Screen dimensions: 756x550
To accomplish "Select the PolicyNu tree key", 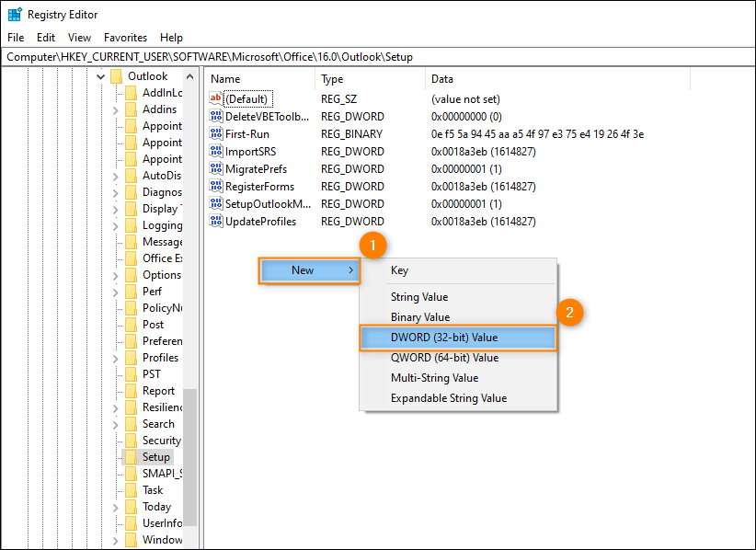I will (163, 307).
